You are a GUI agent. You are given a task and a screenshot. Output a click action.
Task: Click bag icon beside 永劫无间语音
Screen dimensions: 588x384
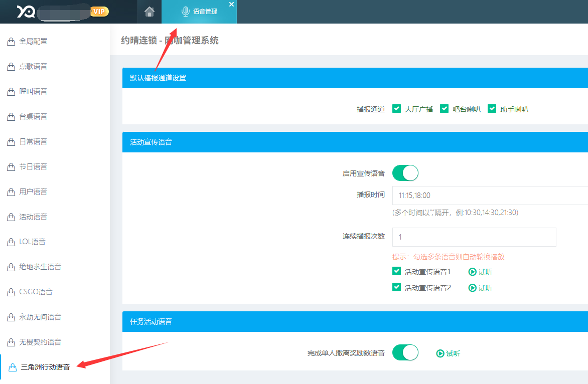(x=11, y=317)
